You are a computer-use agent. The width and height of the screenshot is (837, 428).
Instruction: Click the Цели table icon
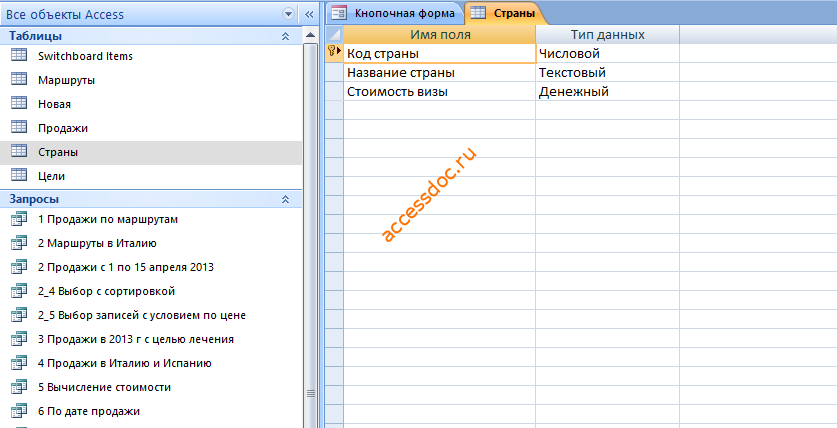click(19, 176)
